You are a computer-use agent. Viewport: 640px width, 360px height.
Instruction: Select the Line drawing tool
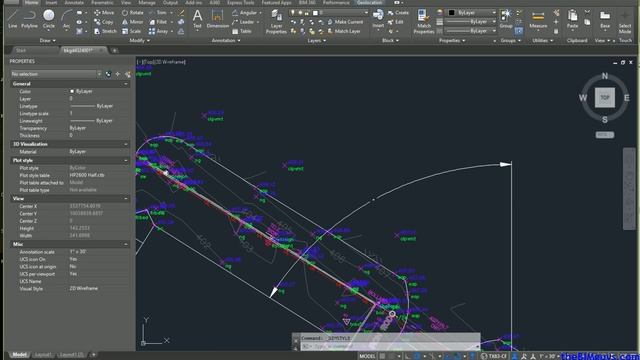click(13, 19)
